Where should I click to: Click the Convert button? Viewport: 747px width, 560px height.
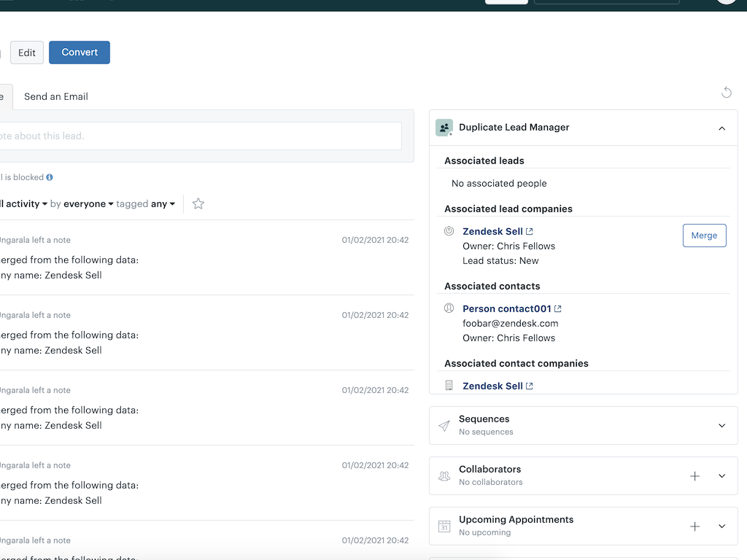coord(79,52)
